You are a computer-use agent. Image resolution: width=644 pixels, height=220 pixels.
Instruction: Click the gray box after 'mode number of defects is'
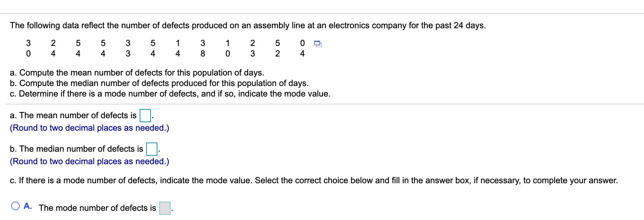coord(164,208)
